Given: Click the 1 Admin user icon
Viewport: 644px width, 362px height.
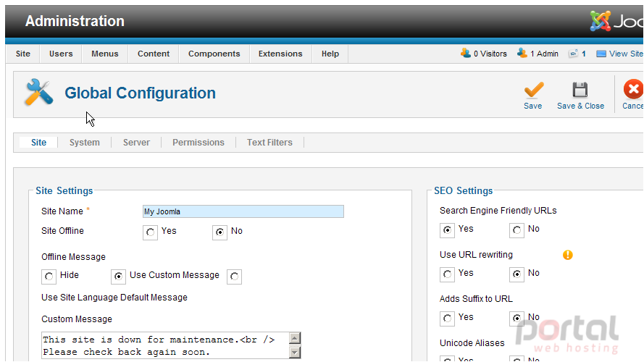Looking at the screenshot, I should click(x=522, y=54).
